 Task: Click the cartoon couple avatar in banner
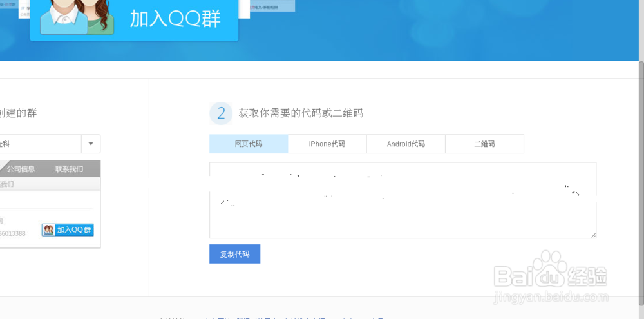[x=77, y=17]
